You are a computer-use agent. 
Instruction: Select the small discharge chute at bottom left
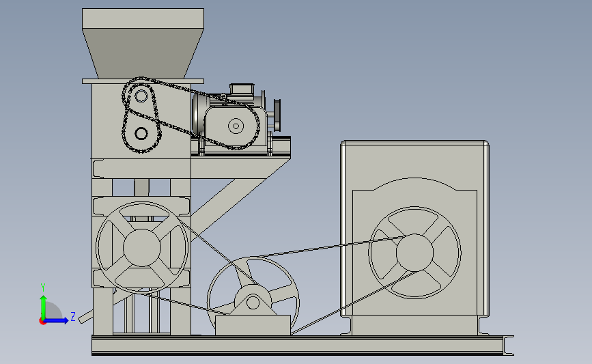[85, 317]
